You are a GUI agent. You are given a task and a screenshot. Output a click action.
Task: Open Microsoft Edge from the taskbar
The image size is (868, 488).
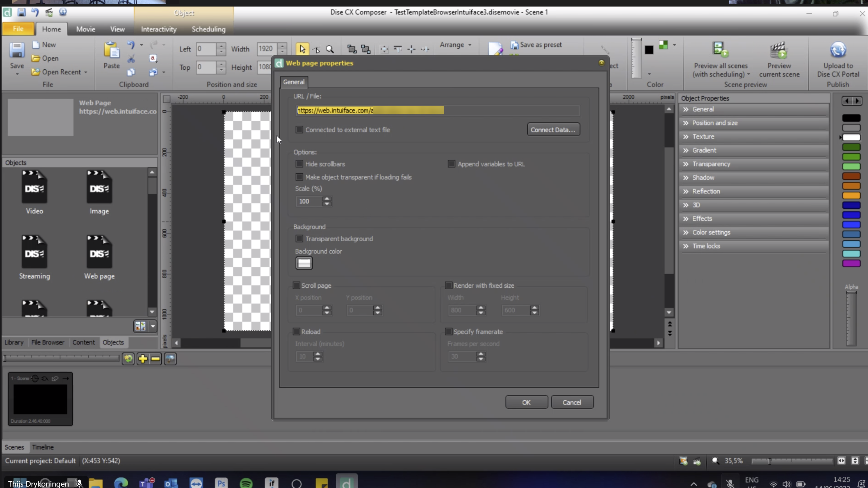coord(121,483)
